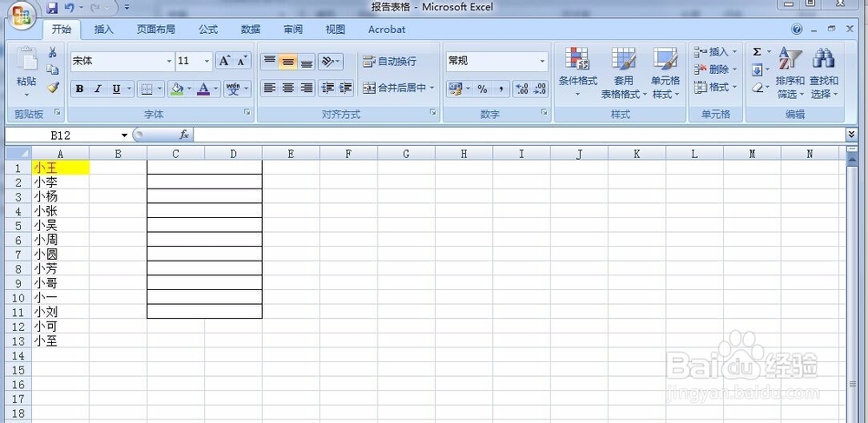Image resolution: width=868 pixels, height=423 pixels.
Task: Switch to the 插入 (Insert) tab
Action: [x=103, y=30]
